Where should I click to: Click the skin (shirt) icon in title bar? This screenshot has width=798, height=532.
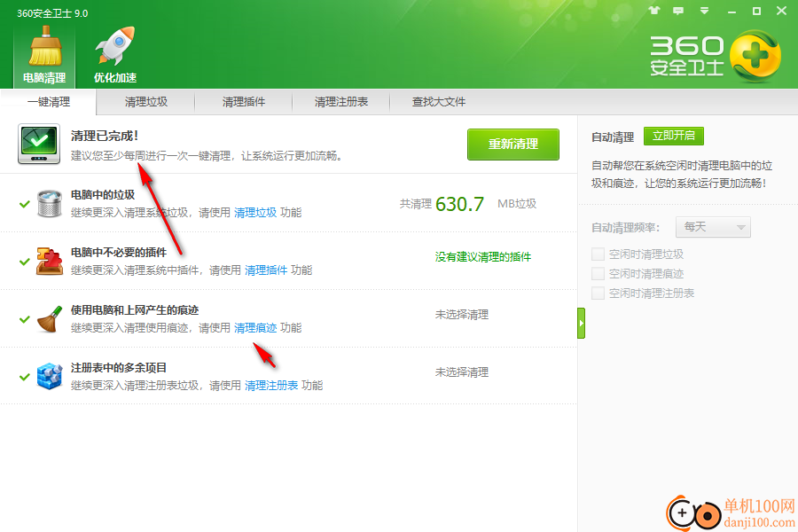[654, 11]
